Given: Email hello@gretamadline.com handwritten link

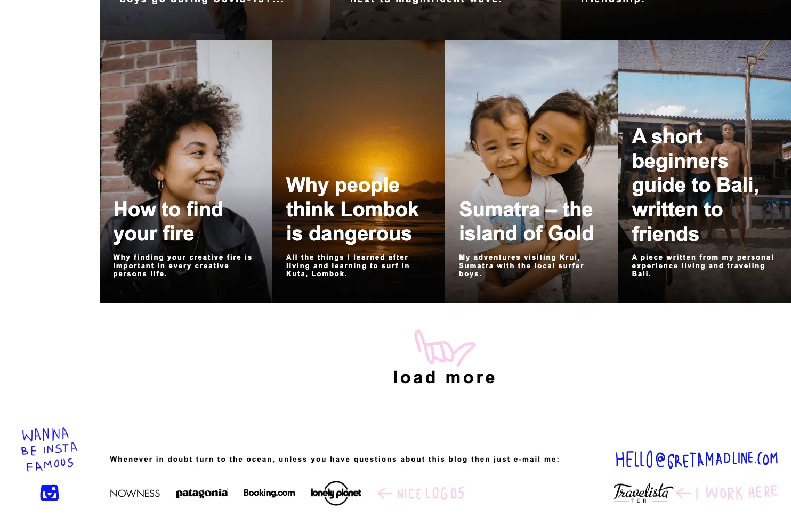Looking at the screenshot, I should point(696,460).
